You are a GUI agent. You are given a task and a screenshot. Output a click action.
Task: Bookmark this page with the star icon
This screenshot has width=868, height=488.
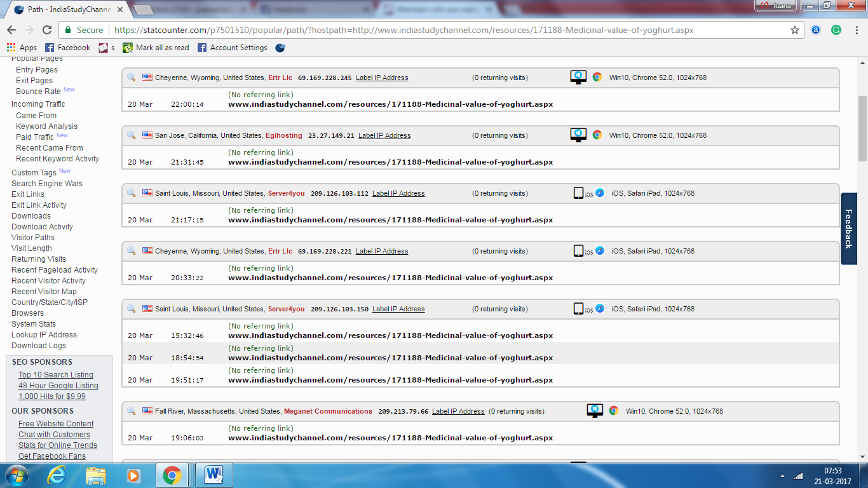tap(795, 30)
